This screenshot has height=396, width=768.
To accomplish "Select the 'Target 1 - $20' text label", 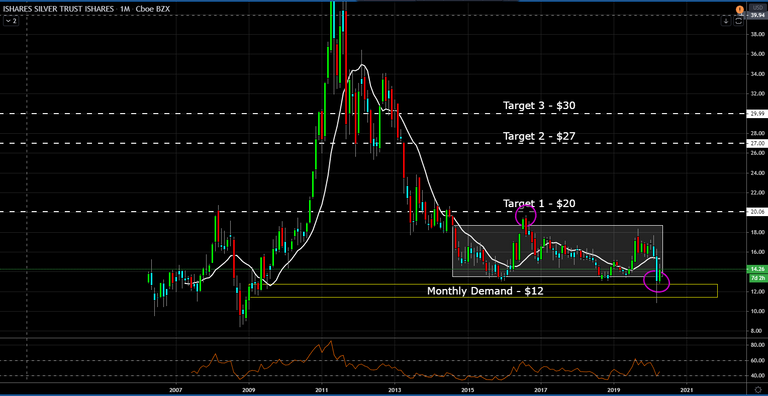I will (x=539, y=203).
